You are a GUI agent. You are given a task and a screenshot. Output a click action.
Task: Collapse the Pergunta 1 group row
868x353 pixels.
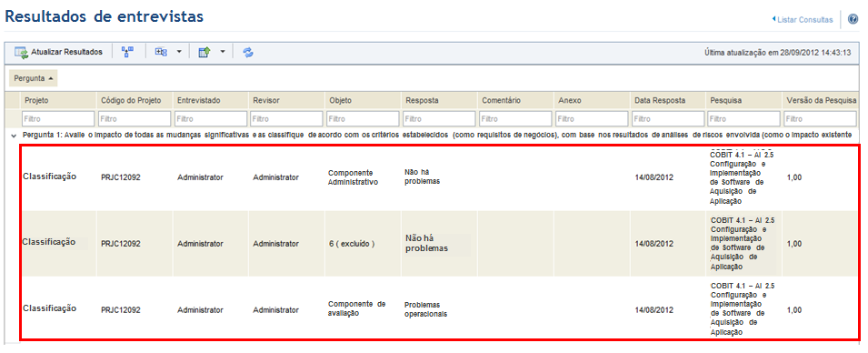pyautogui.click(x=14, y=136)
